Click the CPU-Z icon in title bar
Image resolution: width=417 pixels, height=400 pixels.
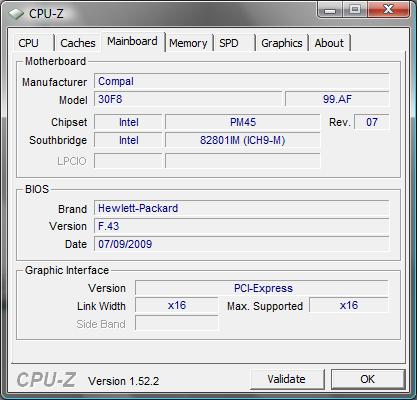tap(16, 14)
